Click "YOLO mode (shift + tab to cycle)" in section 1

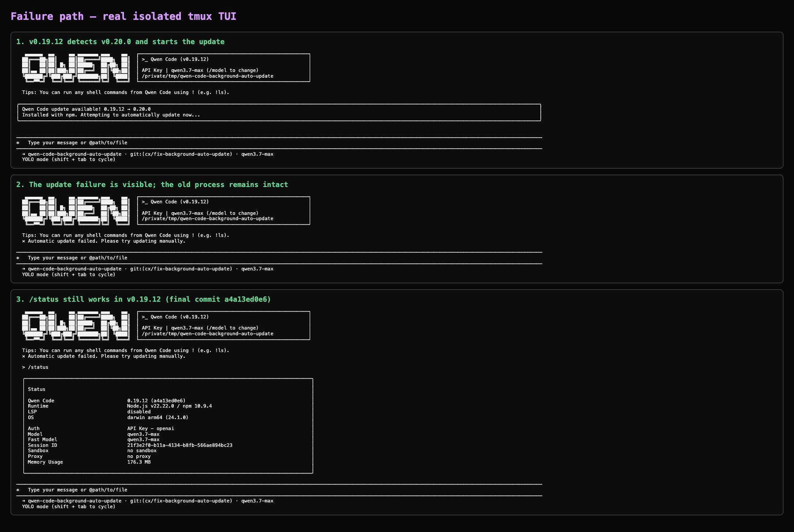(69, 159)
